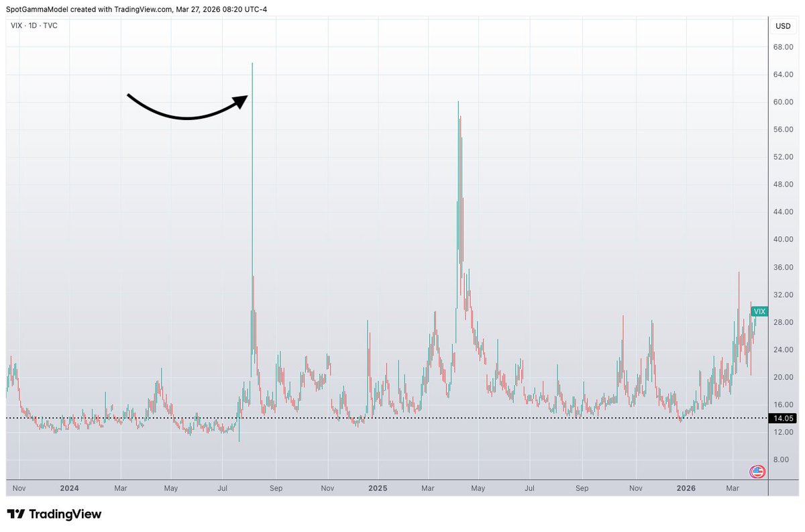
Task: Click the USD currency label
Action: 782,26
